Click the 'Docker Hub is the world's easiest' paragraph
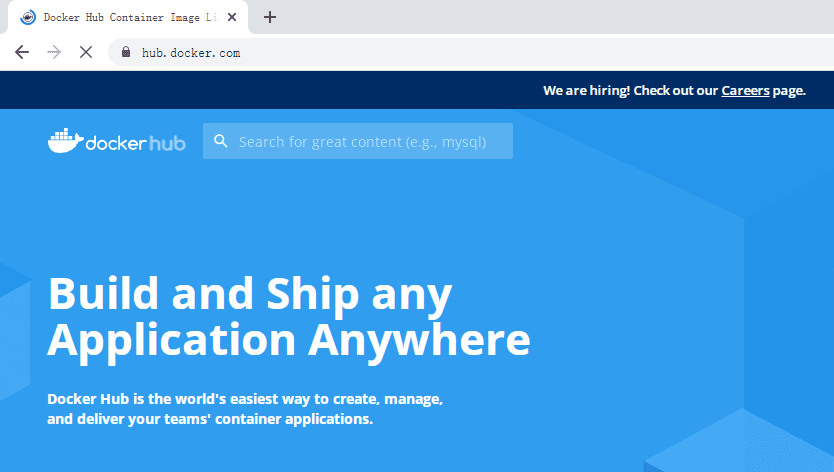 [245, 409]
